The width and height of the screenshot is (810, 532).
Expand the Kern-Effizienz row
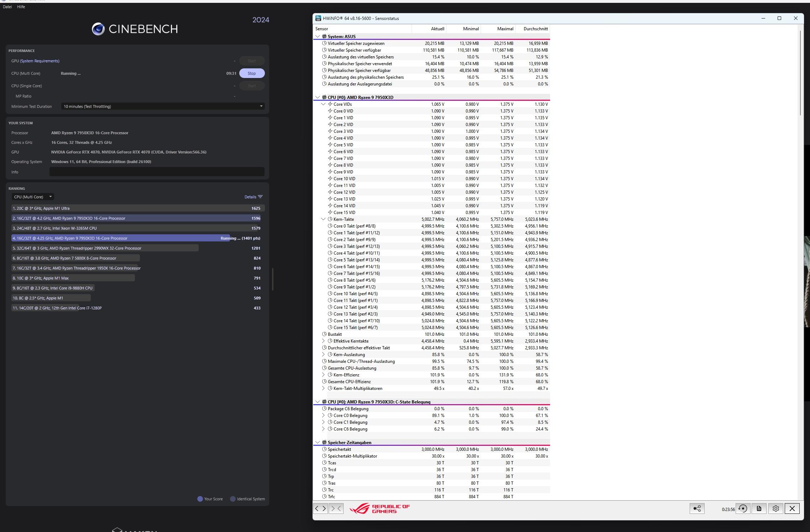click(x=323, y=375)
